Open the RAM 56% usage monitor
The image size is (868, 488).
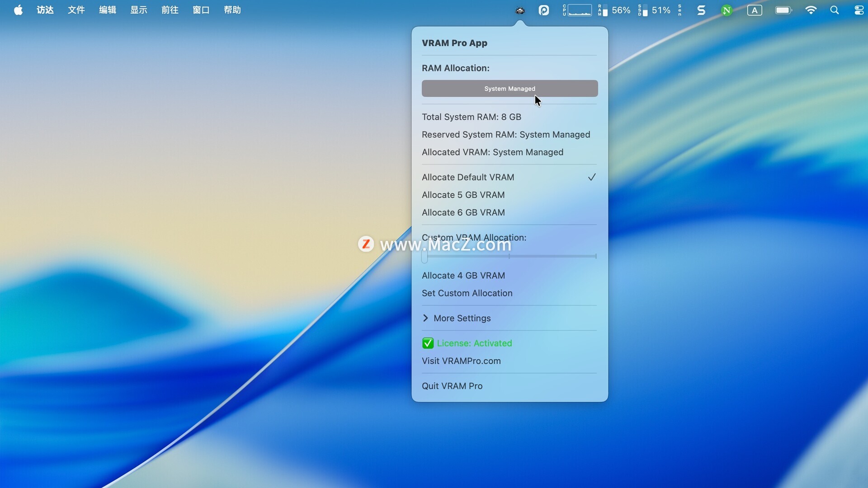614,10
